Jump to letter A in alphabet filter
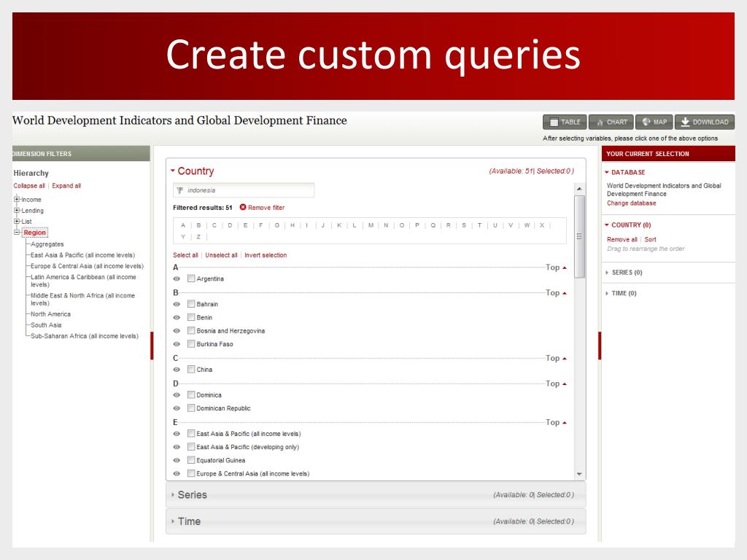The height and width of the screenshot is (560, 747). click(183, 225)
